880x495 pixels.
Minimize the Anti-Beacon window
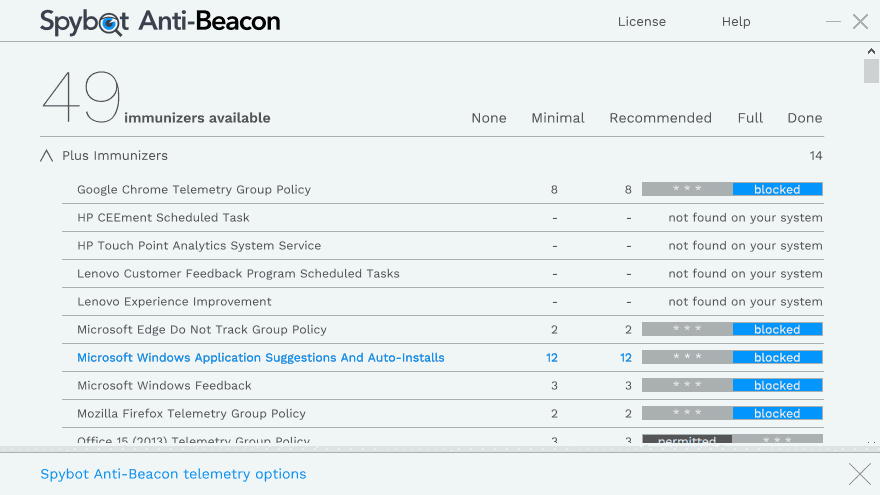[833, 22]
